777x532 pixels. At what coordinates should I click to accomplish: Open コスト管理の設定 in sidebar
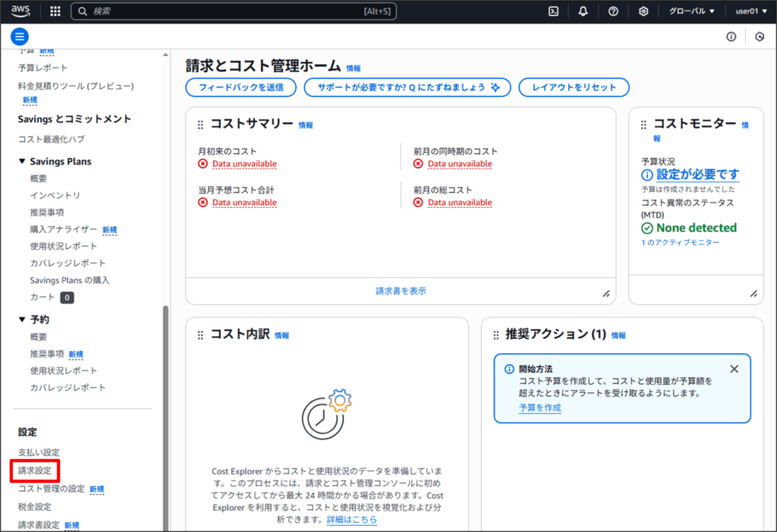tap(51, 489)
